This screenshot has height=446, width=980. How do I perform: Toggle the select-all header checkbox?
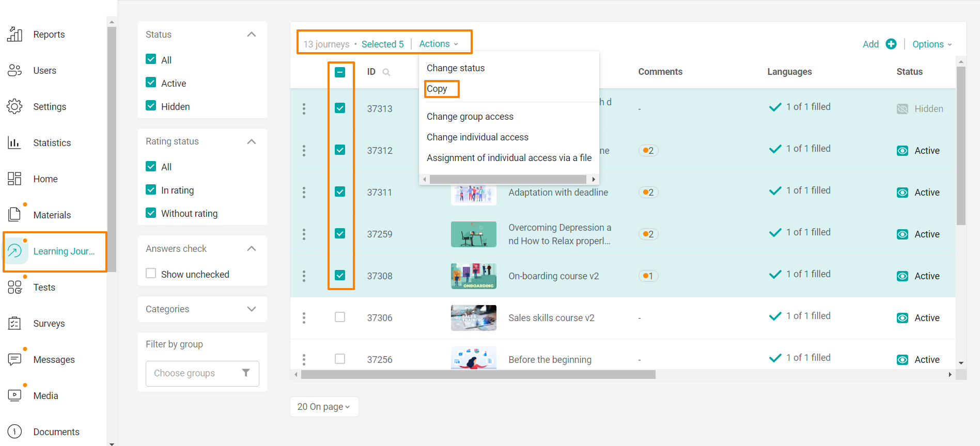pos(340,72)
